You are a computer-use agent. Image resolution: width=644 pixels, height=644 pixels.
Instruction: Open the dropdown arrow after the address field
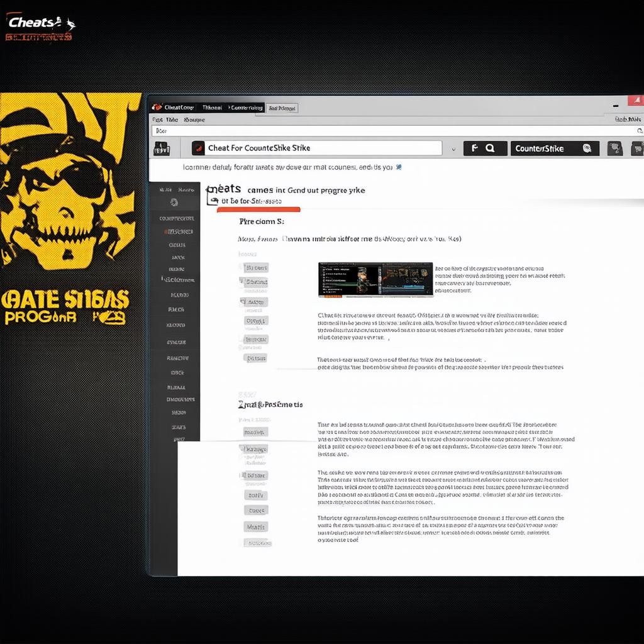pos(453,150)
